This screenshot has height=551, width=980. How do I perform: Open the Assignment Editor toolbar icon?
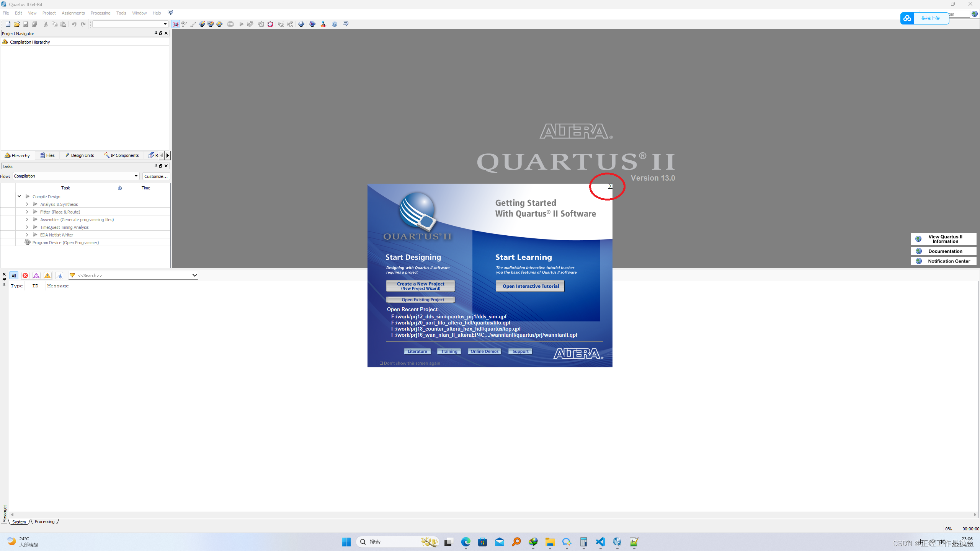pos(211,24)
